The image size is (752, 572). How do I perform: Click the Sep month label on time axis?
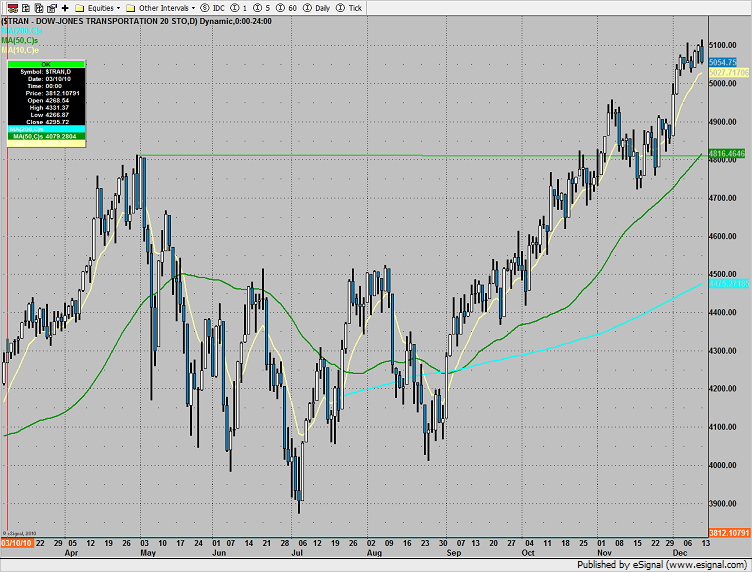tap(454, 553)
